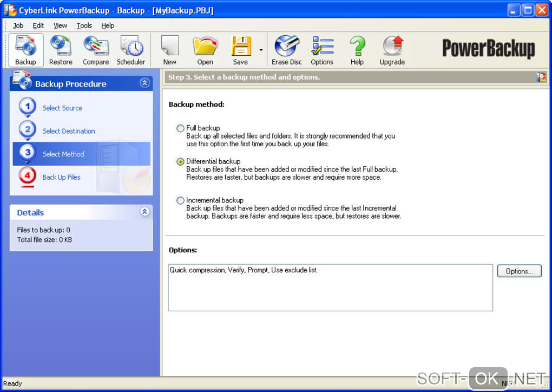Select the Differential backup option
Viewport: 552px width, 392px height.
tap(180, 162)
